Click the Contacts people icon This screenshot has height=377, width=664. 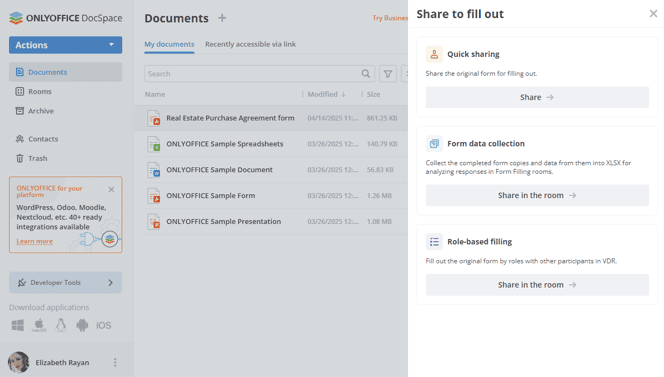[x=19, y=139]
